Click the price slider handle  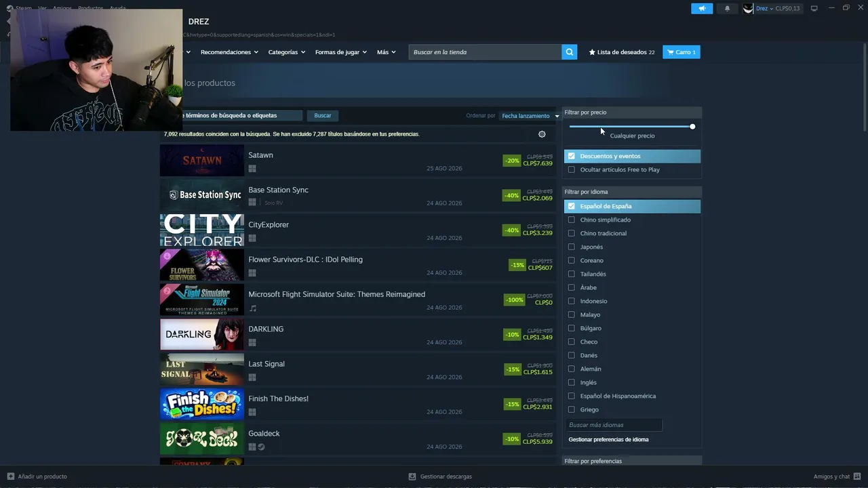[692, 127]
